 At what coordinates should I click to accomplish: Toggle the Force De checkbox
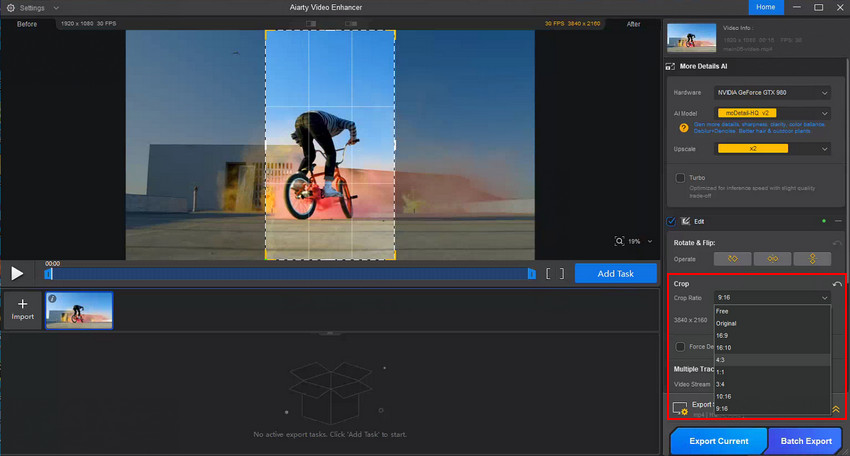(x=680, y=346)
